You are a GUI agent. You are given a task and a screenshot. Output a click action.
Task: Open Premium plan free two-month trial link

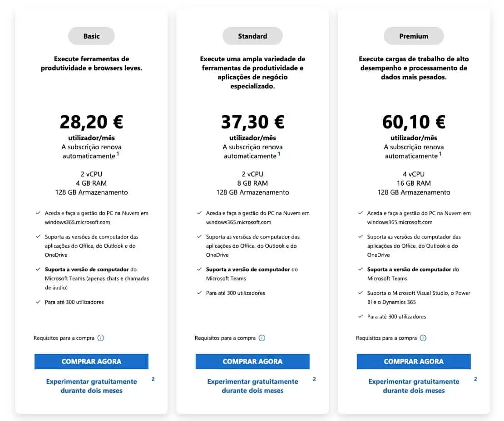click(414, 386)
